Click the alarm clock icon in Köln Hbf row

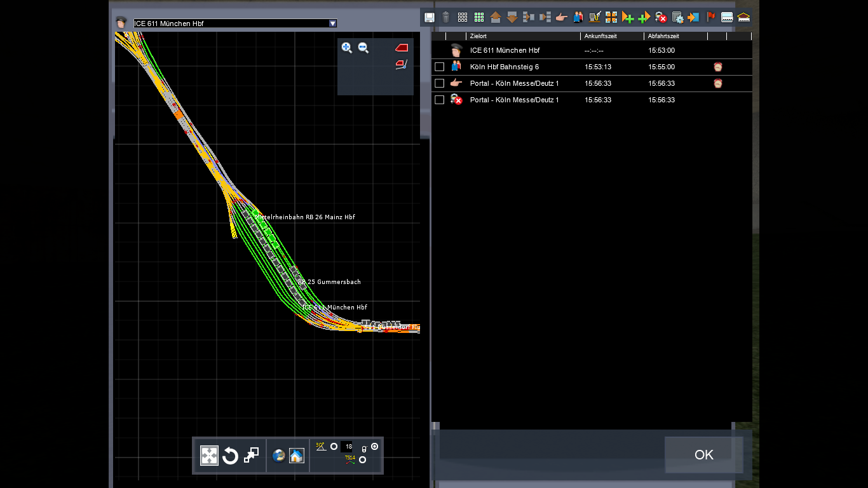(718, 67)
